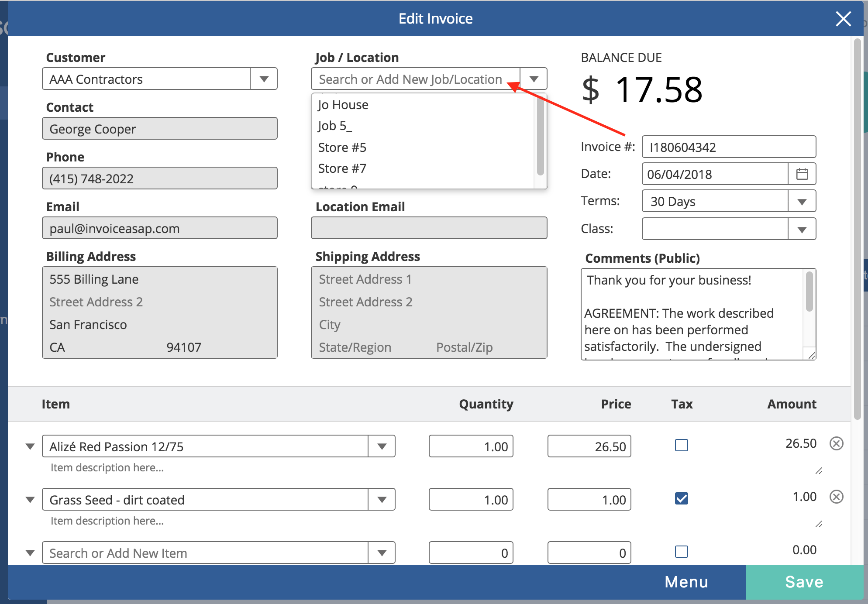Open the date calendar picker icon
Viewport: 868px width, 604px height.
tap(802, 174)
